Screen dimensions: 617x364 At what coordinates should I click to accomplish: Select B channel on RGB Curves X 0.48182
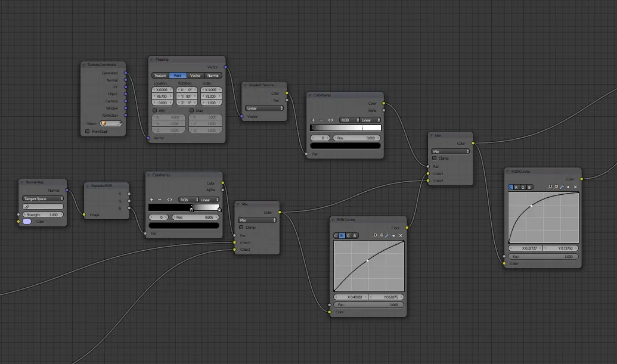355,235
